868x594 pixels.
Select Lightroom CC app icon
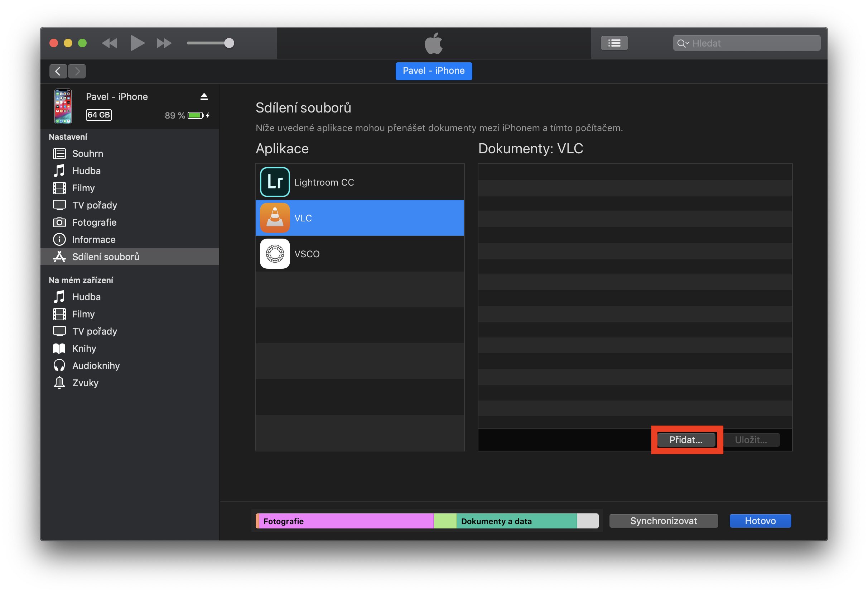pyautogui.click(x=275, y=182)
